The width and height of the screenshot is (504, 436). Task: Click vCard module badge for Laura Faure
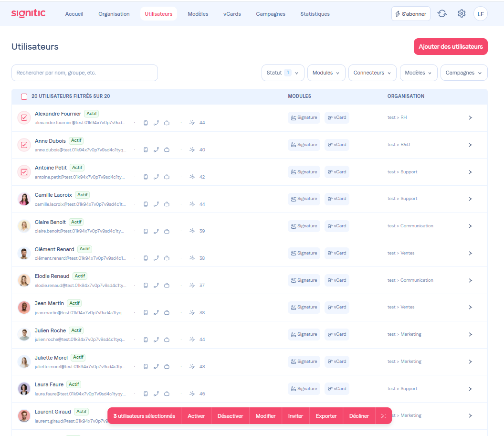click(x=337, y=389)
